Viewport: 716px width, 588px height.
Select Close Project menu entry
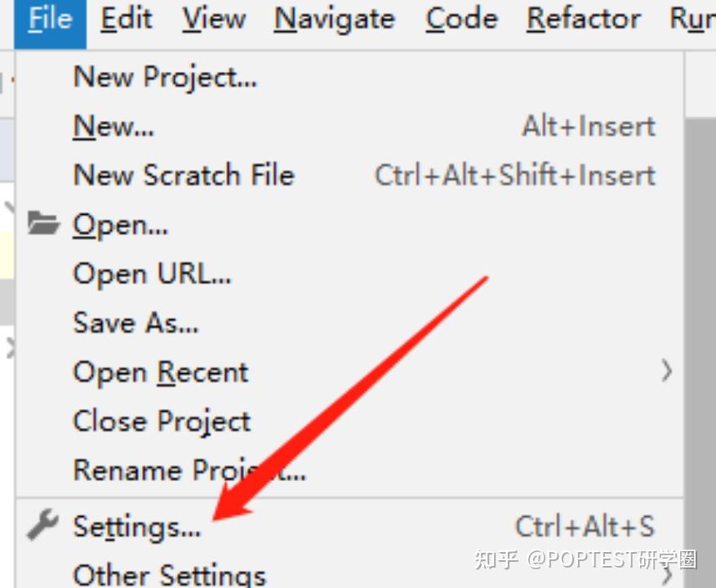tap(162, 421)
